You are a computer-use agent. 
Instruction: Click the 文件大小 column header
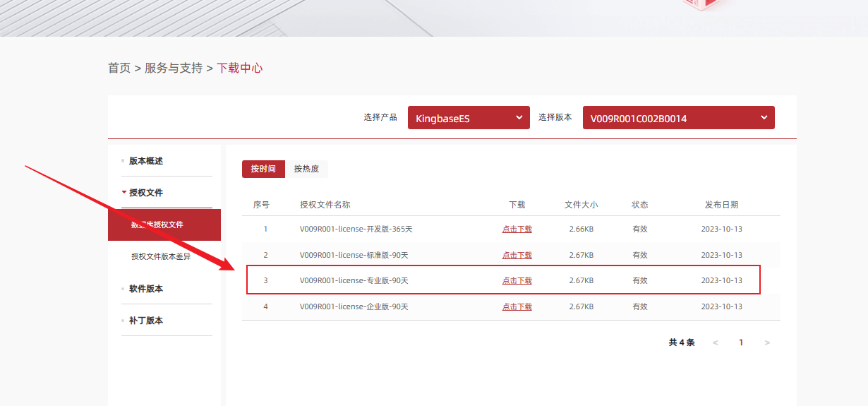coord(581,205)
